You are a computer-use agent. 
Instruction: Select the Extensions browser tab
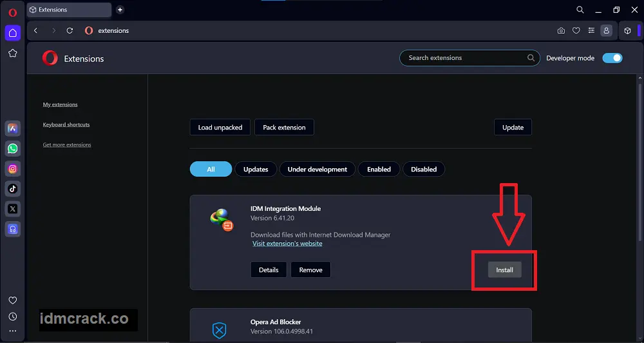tap(69, 10)
